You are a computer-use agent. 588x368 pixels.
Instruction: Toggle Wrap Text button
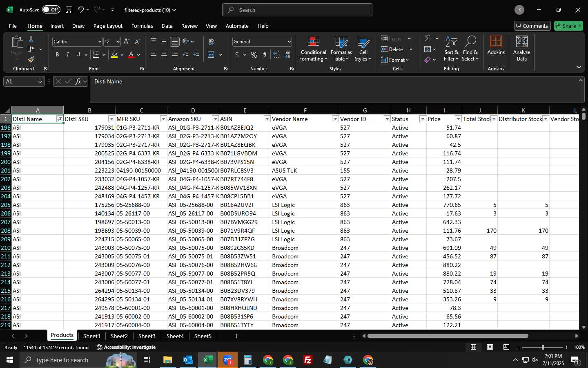click(x=212, y=42)
